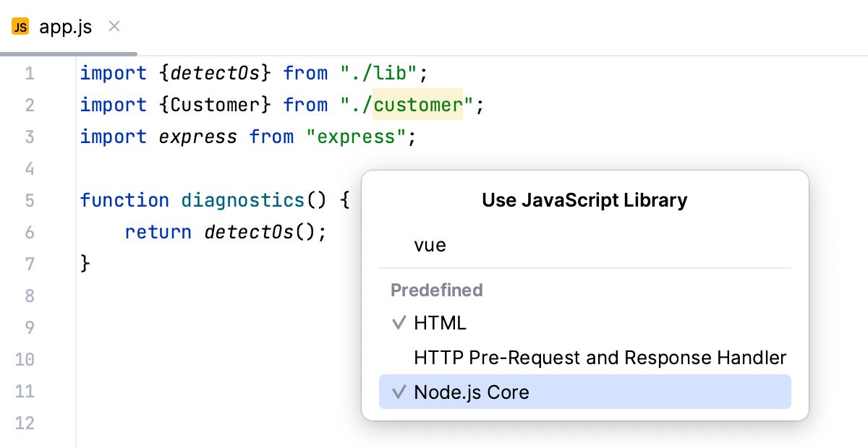Click line number 12 in the gutter

(25, 423)
